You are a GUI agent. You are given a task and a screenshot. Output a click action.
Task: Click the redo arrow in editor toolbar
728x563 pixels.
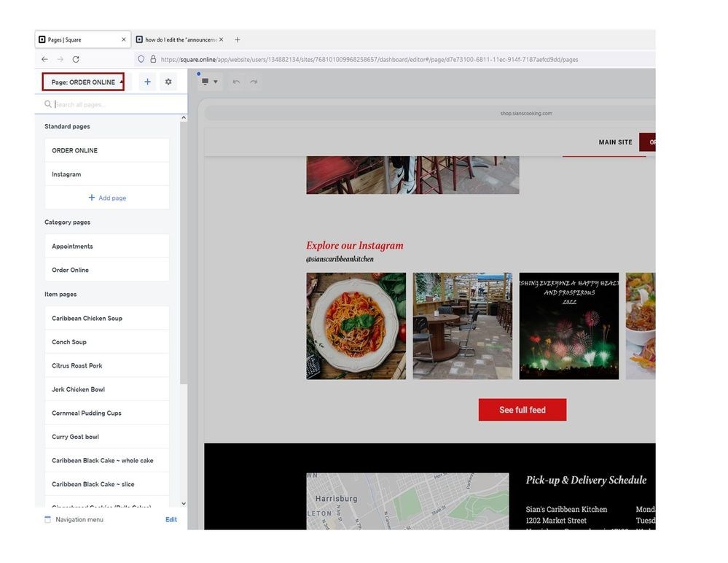[254, 82]
